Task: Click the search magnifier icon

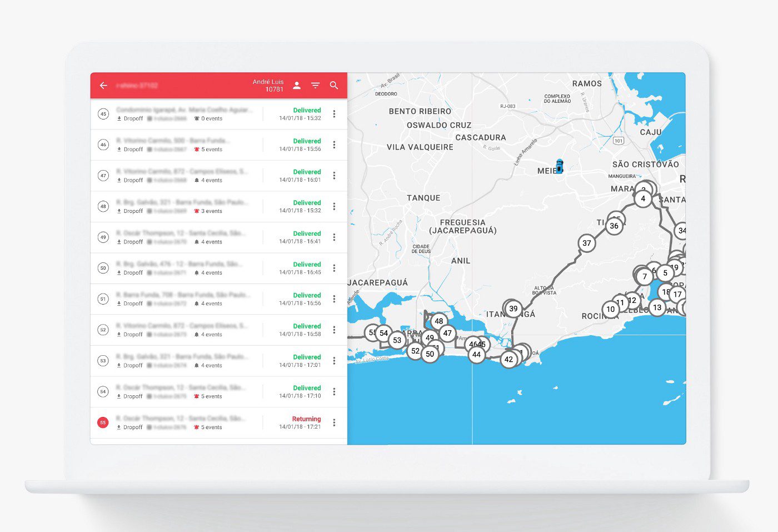Action: point(334,86)
